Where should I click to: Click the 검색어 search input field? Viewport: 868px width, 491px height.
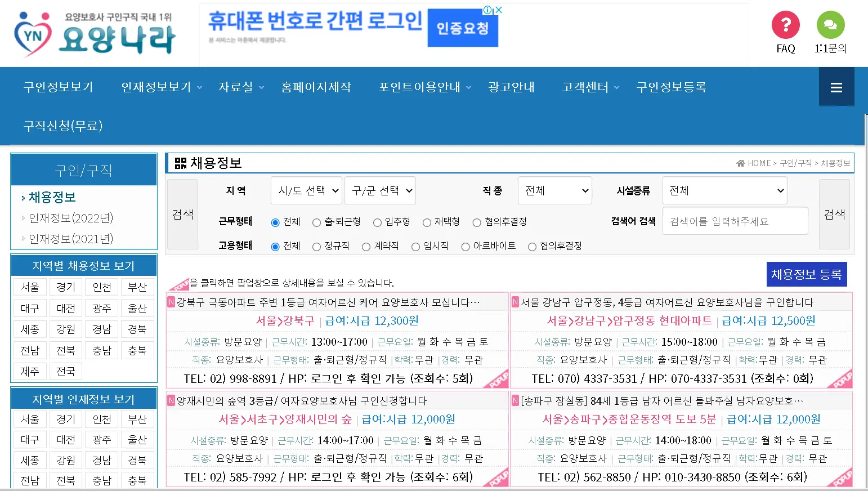click(735, 221)
